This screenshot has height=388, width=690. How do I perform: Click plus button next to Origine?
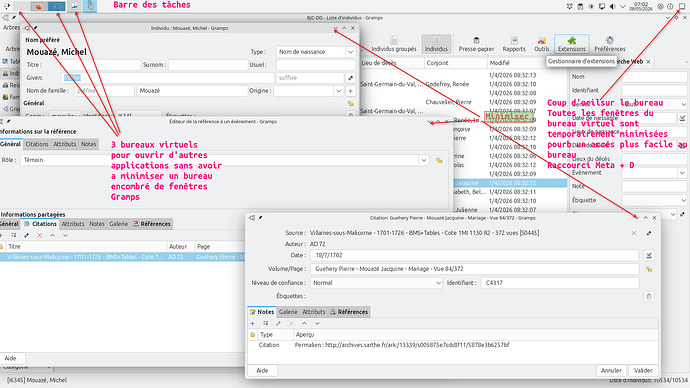350,91
